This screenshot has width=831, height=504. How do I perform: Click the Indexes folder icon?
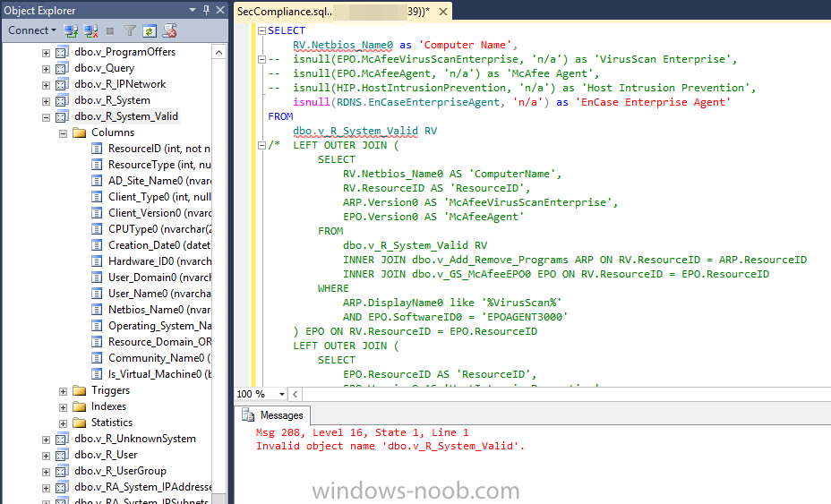[x=80, y=406]
